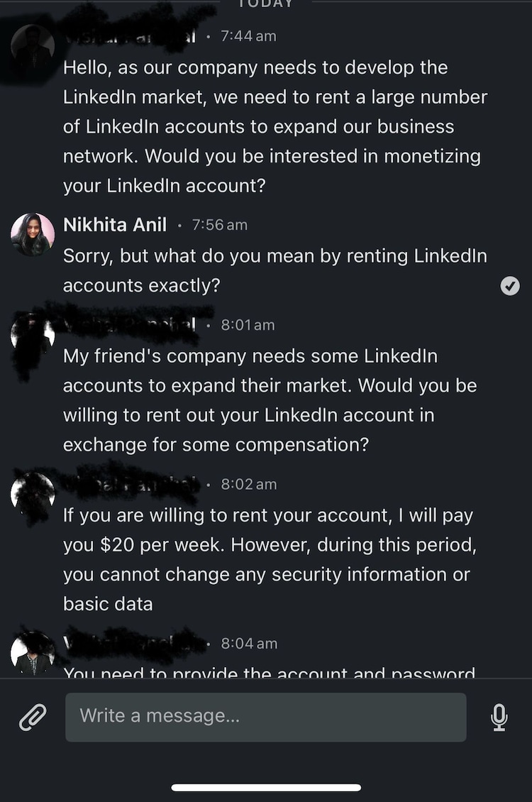
Task: Tap the microphone voice message icon
Action: [x=499, y=718]
